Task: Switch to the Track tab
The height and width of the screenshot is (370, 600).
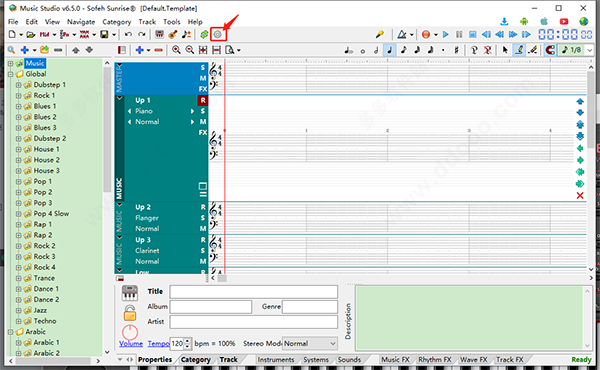Action: 228,360
